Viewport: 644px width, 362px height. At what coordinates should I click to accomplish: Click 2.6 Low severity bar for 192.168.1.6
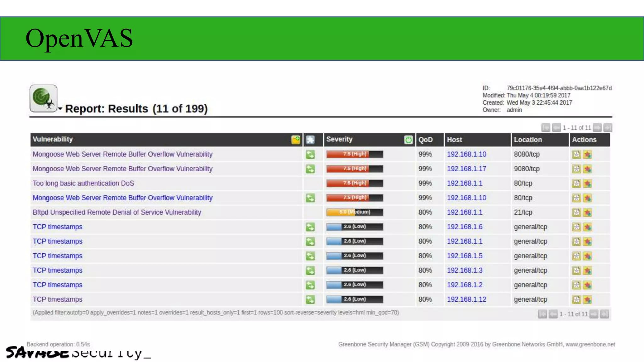tap(355, 227)
